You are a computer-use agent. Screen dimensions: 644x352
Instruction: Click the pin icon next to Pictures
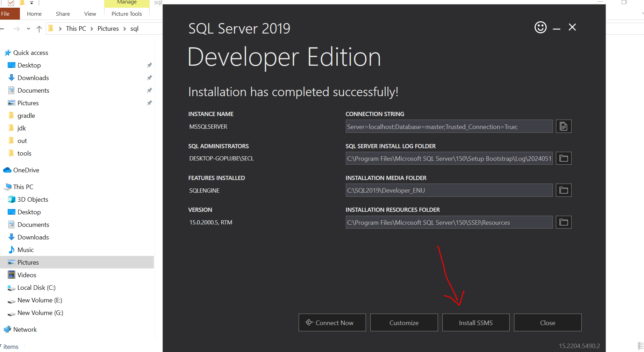[x=149, y=103]
